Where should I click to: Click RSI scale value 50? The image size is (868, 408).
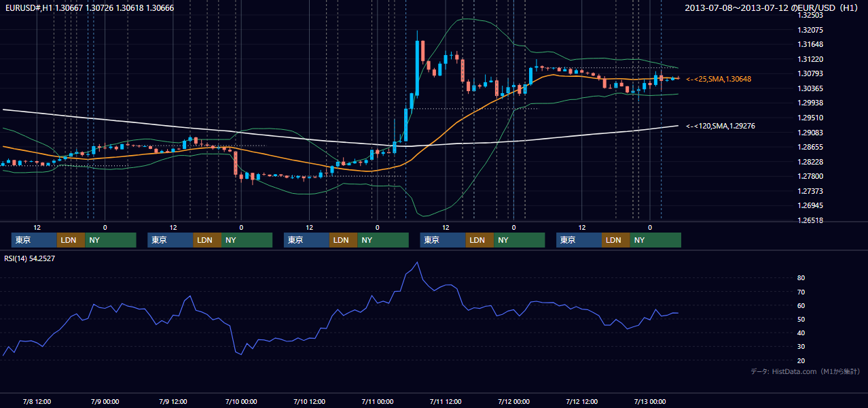801,319
